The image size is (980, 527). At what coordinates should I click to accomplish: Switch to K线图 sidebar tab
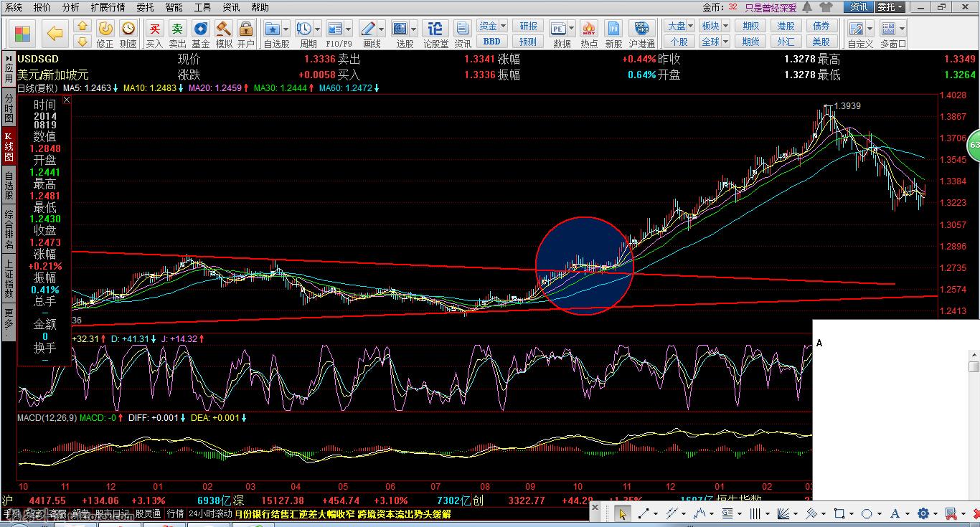coord(9,146)
